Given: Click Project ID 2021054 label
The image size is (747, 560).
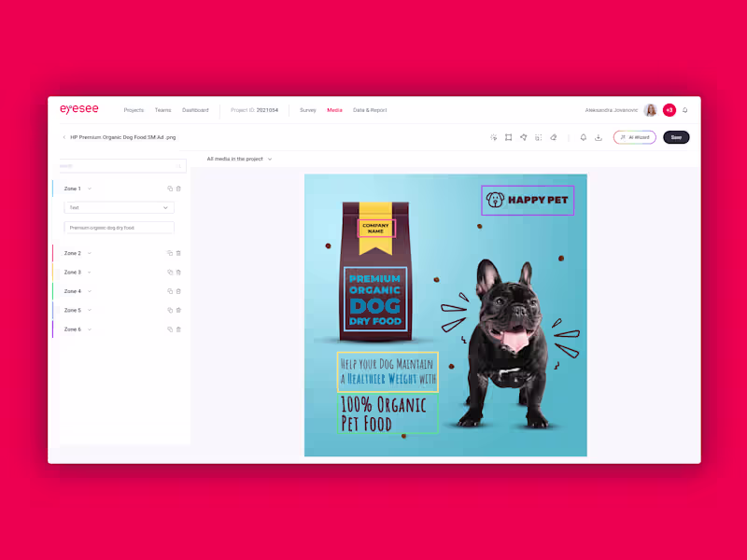Looking at the screenshot, I should click(x=254, y=110).
